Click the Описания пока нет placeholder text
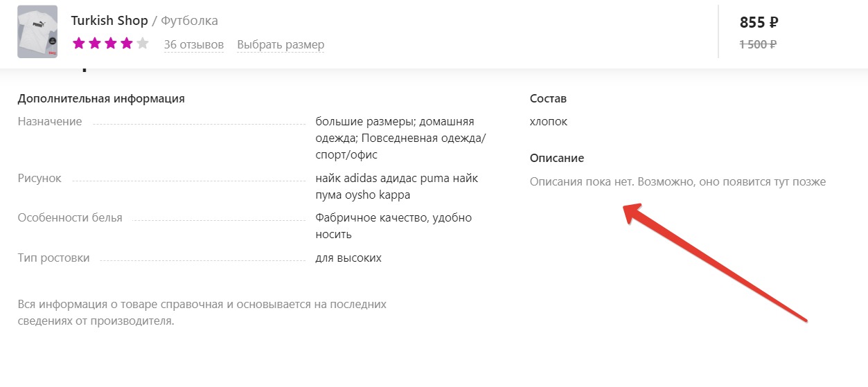 (x=677, y=182)
